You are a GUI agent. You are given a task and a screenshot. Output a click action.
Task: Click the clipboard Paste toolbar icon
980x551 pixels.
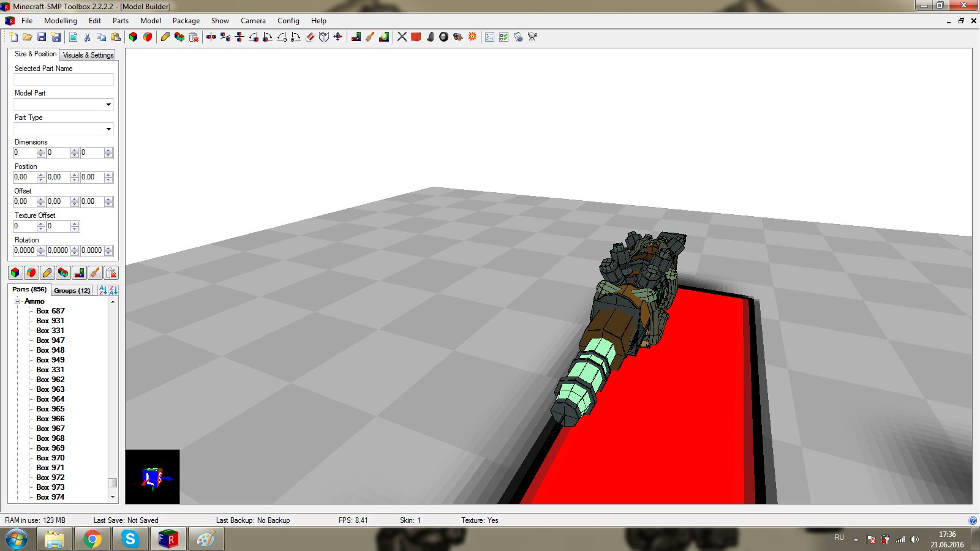[115, 37]
